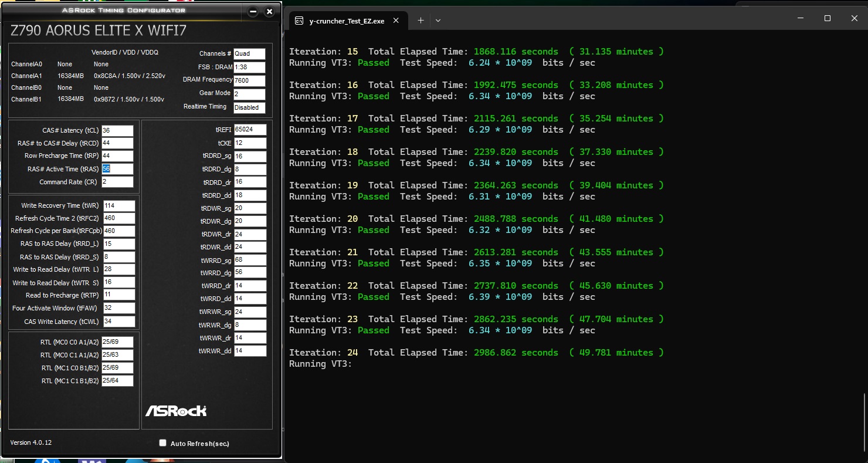Select the tRDWR_dg timing field
868x463 pixels.
(250, 221)
